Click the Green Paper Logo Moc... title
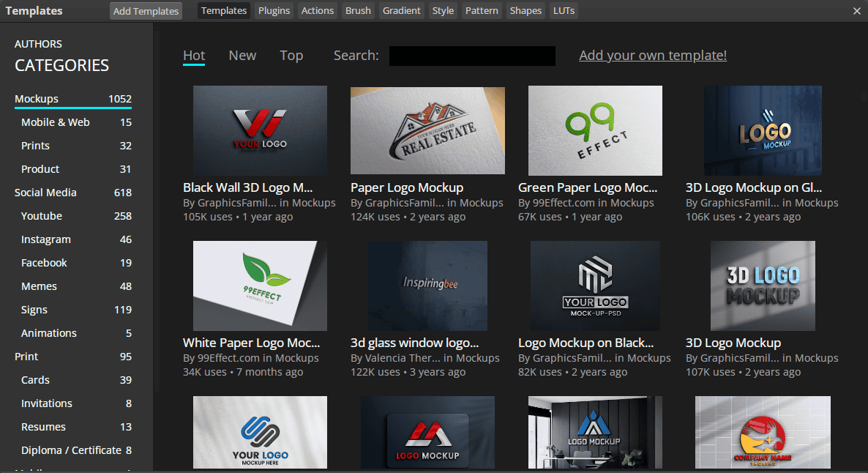This screenshot has height=473, width=868. coord(588,187)
